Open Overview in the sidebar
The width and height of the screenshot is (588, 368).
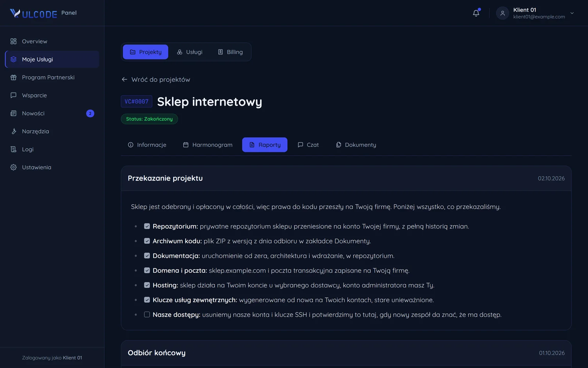pos(52,41)
